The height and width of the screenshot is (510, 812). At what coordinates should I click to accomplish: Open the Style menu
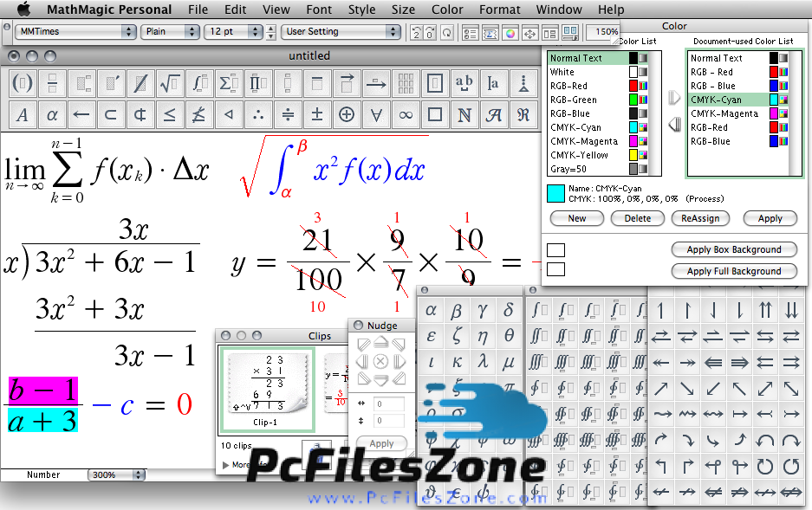point(361,10)
